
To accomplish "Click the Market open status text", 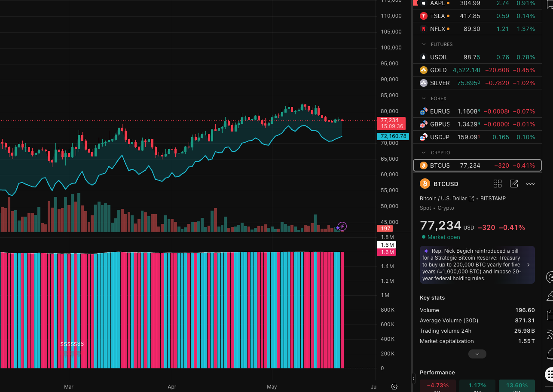I will (x=444, y=237).
